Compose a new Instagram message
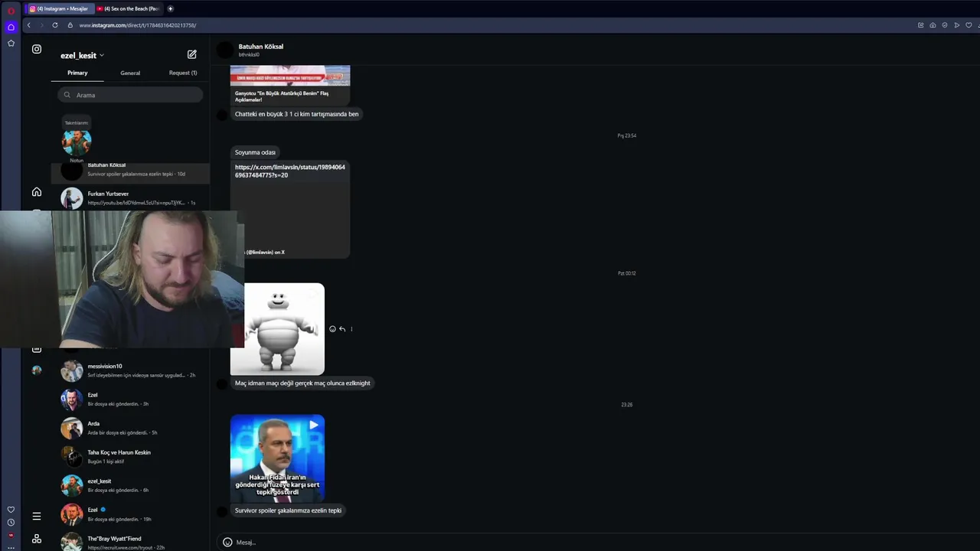 tap(192, 54)
